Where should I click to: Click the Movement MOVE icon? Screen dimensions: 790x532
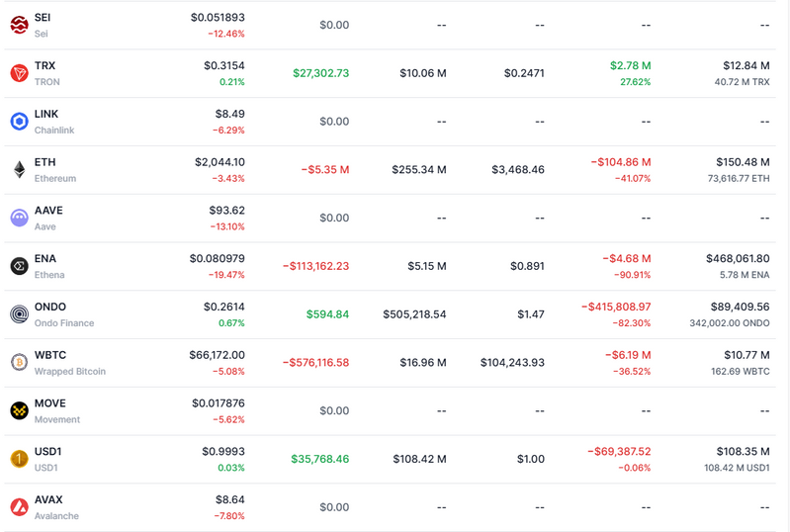19,410
